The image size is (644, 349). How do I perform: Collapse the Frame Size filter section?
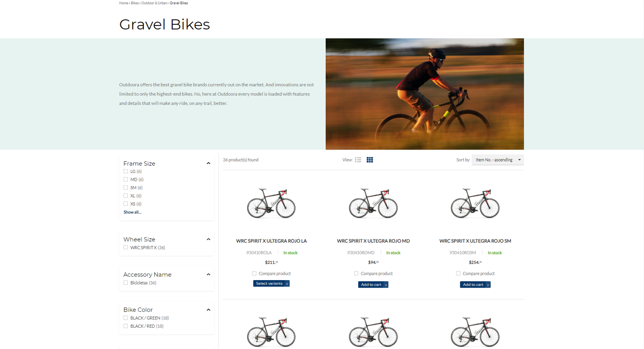pyautogui.click(x=208, y=163)
